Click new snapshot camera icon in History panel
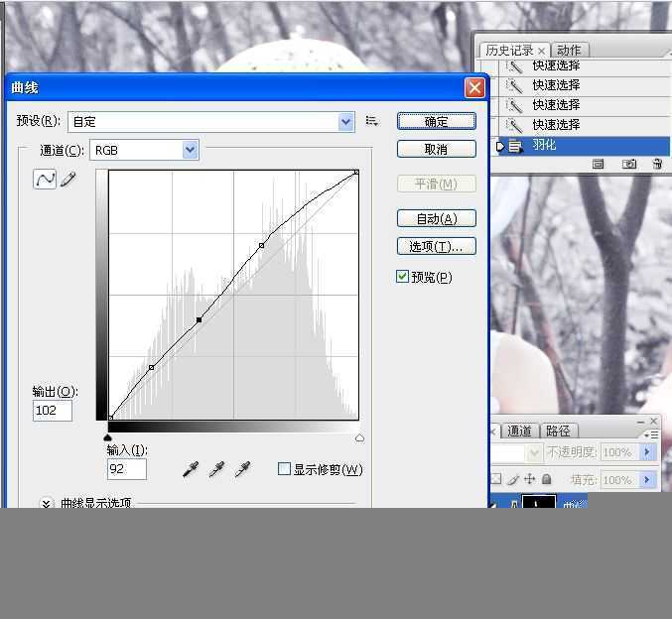The image size is (672, 619). [x=628, y=164]
